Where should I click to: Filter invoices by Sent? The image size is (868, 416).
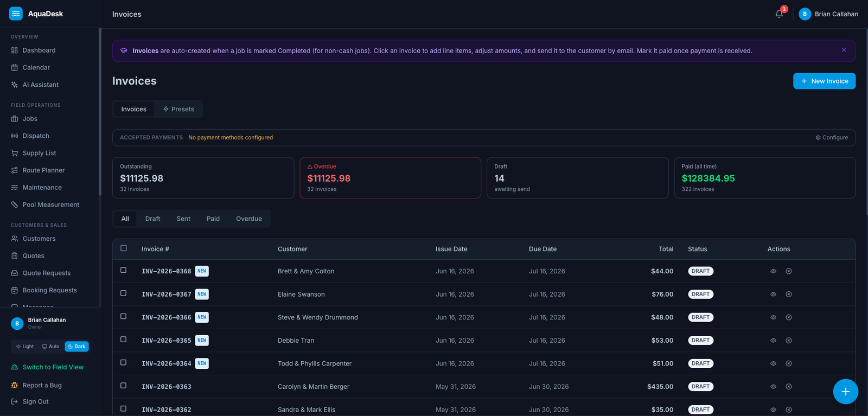[183, 219]
